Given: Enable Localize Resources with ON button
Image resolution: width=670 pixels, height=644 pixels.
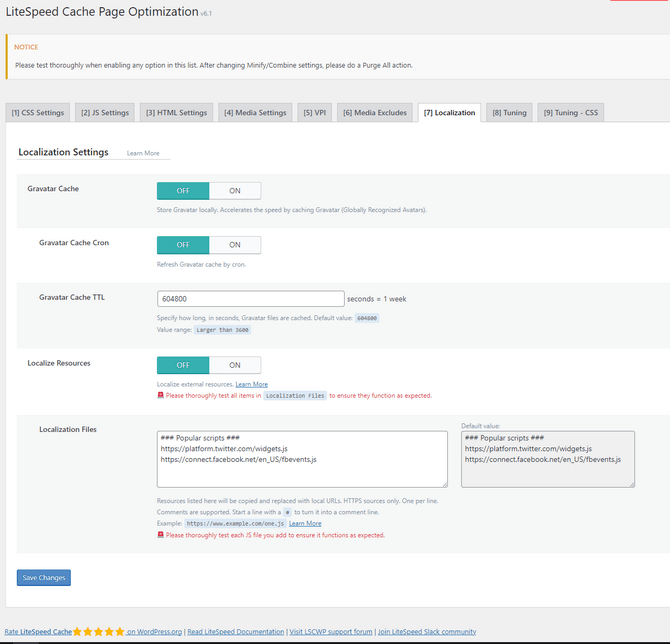Looking at the screenshot, I should point(235,365).
